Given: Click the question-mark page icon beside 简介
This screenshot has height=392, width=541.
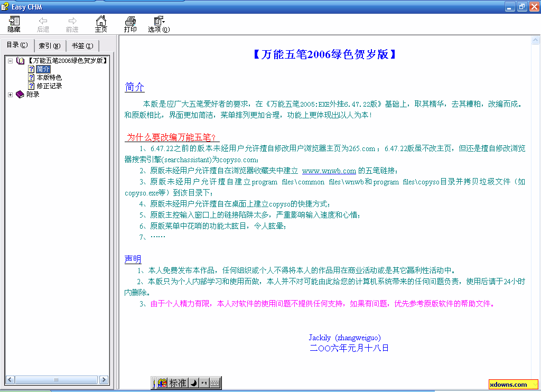Looking at the screenshot, I should 31,69.
